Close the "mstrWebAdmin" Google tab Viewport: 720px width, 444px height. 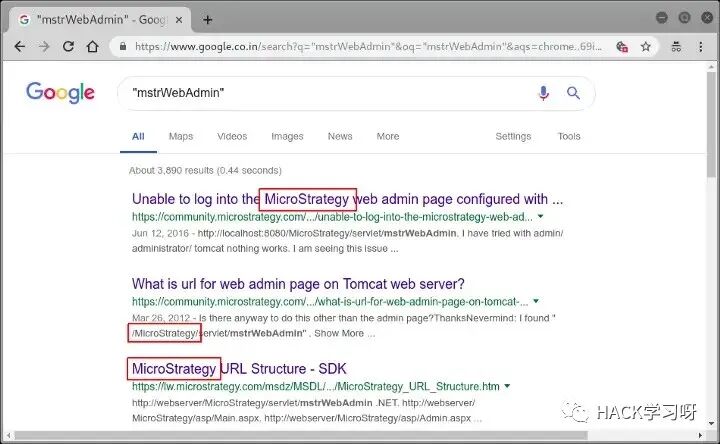179,20
